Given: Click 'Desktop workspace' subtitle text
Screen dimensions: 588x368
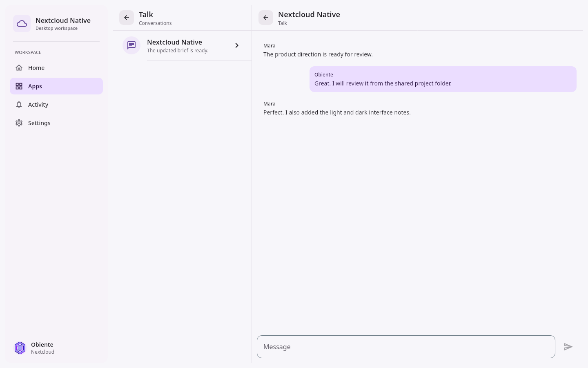Looking at the screenshot, I should [56, 28].
